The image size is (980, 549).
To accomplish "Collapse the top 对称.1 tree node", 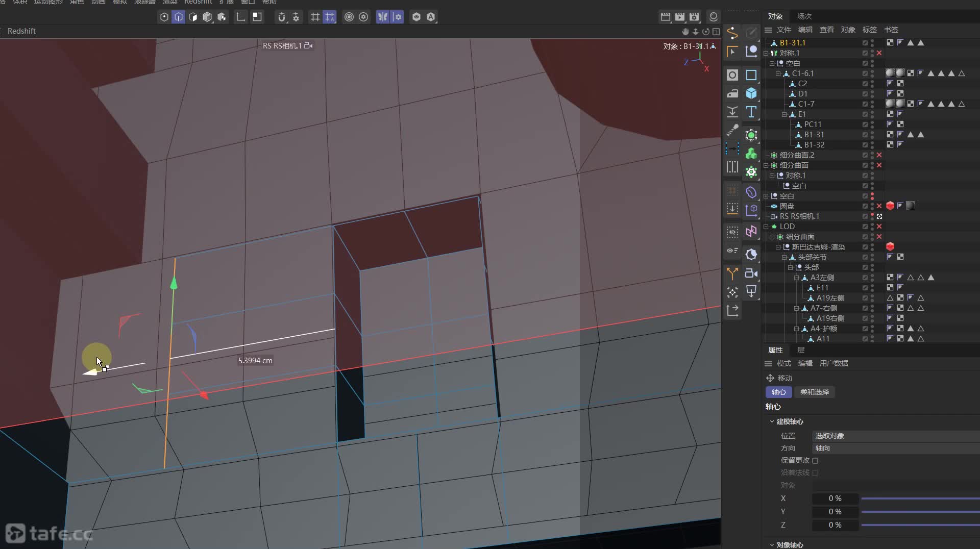I will pyautogui.click(x=766, y=53).
